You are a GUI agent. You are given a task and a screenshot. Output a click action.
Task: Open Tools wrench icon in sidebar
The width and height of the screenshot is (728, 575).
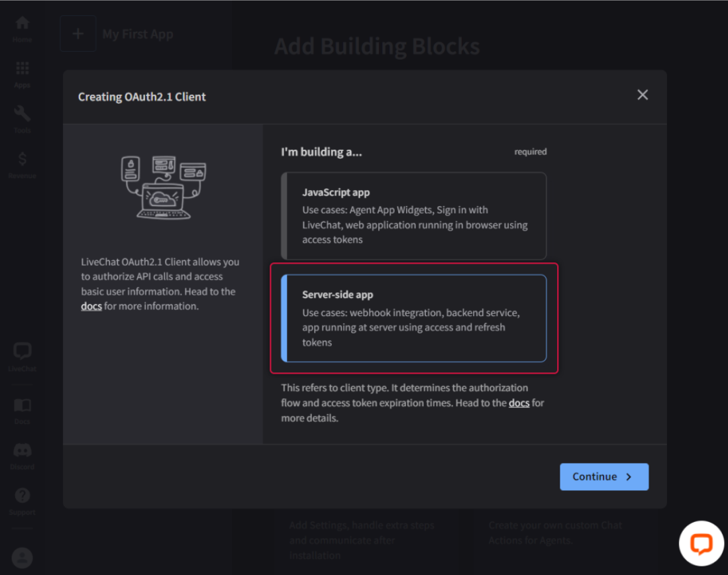pyautogui.click(x=23, y=119)
